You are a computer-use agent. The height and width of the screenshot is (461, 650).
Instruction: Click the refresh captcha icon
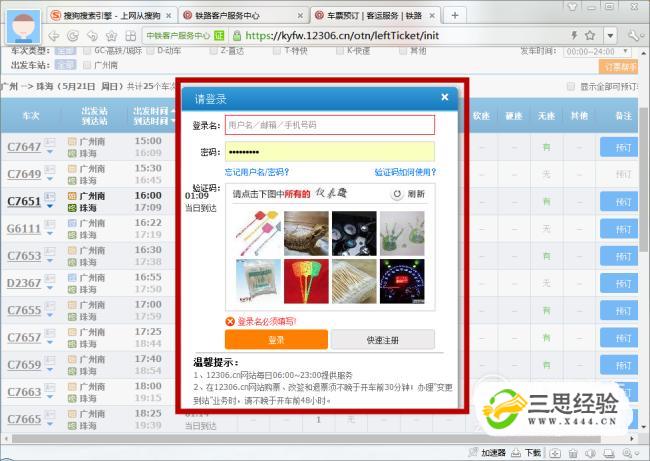point(397,194)
